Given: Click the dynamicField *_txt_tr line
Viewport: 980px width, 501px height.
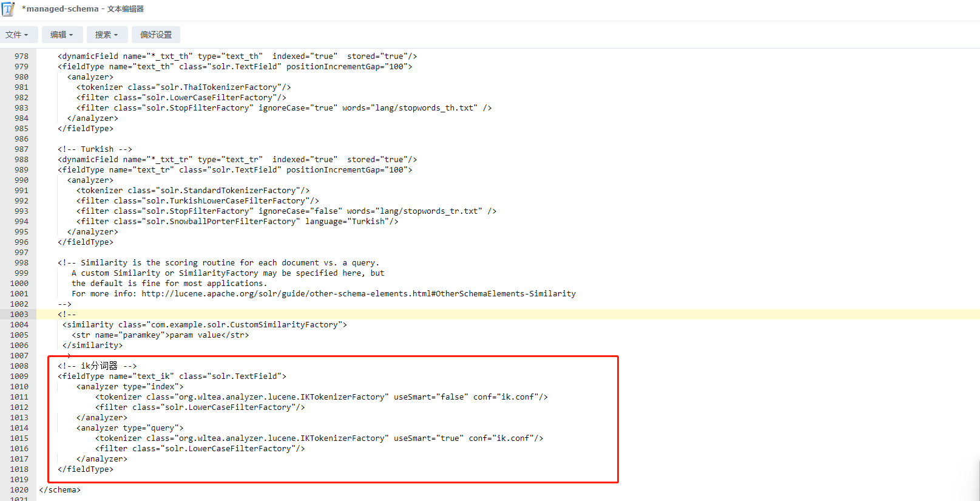Looking at the screenshot, I should click(x=237, y=160).
